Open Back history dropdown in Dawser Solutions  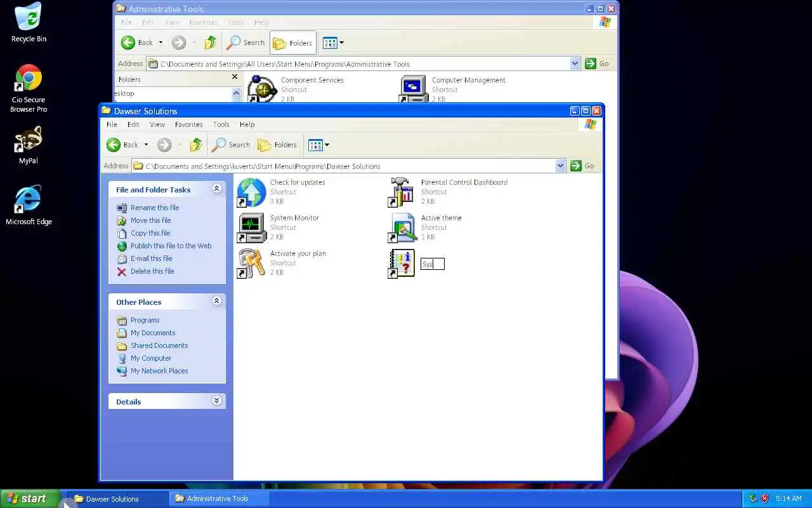click(146, 145)
